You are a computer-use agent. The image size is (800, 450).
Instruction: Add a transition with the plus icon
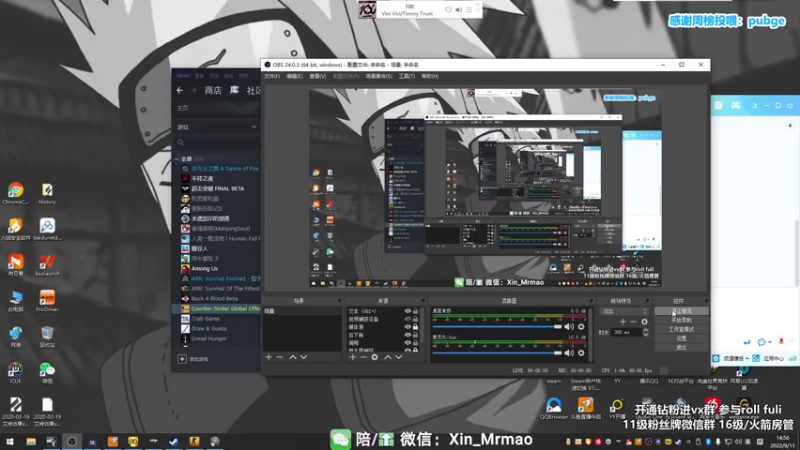click(622, 322)
